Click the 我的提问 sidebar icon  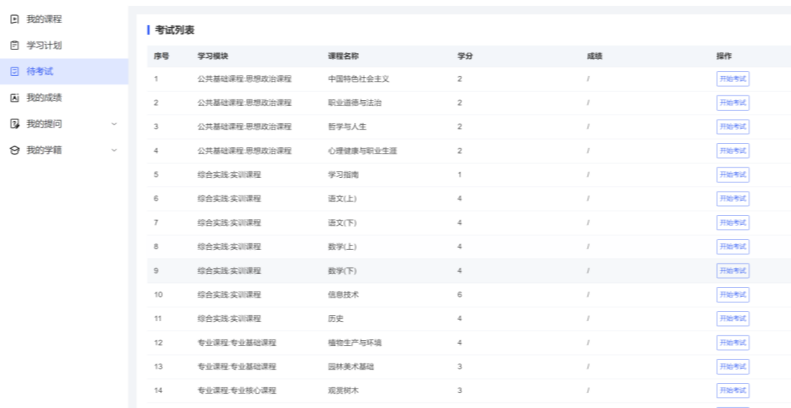(x=15, y=124)
